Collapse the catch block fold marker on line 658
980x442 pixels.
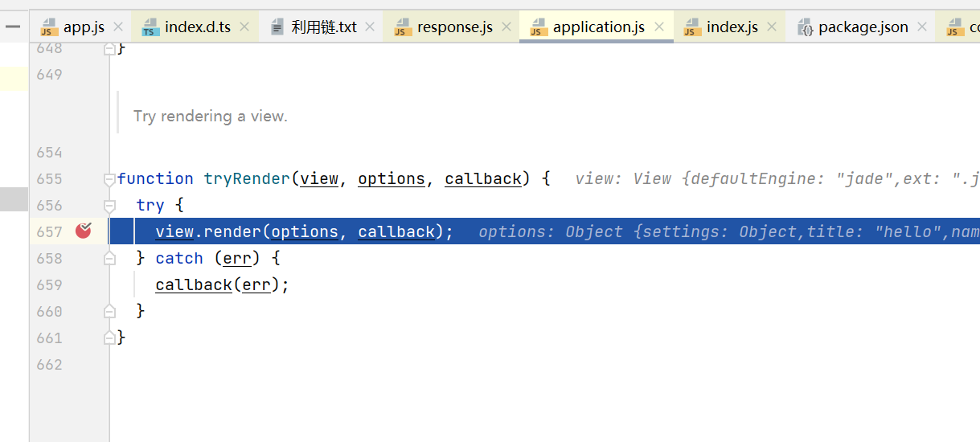(109, 258)
